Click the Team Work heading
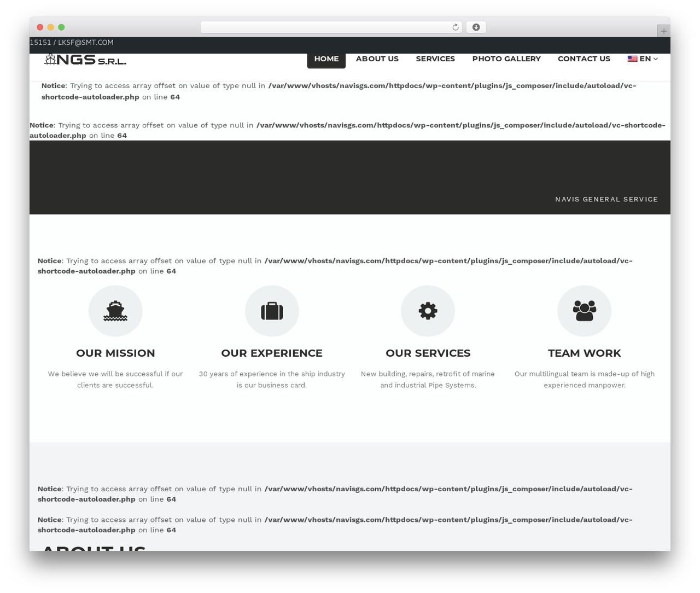700x593 pixels. pos(585,353)
